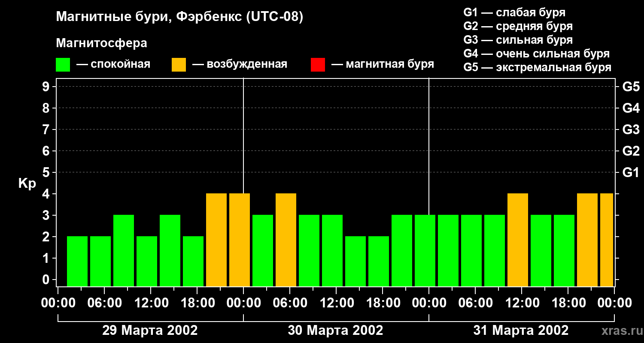Click the '9' value on the Kp axis

(47, 87)
